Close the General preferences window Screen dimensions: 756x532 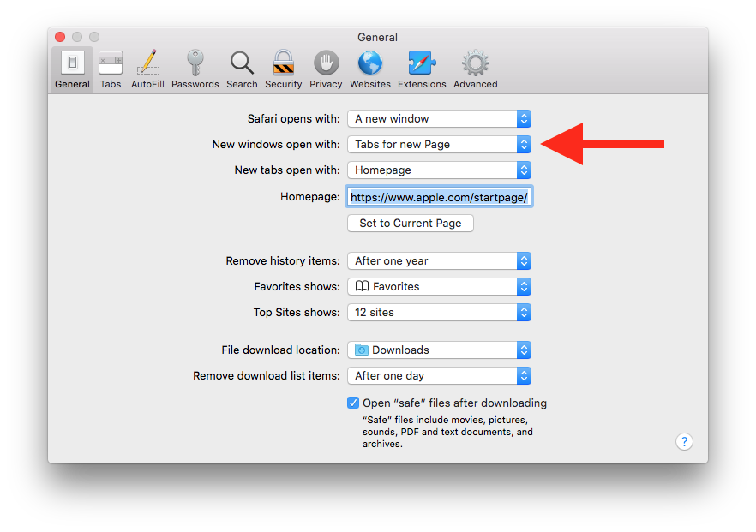(x=60, y=37)
